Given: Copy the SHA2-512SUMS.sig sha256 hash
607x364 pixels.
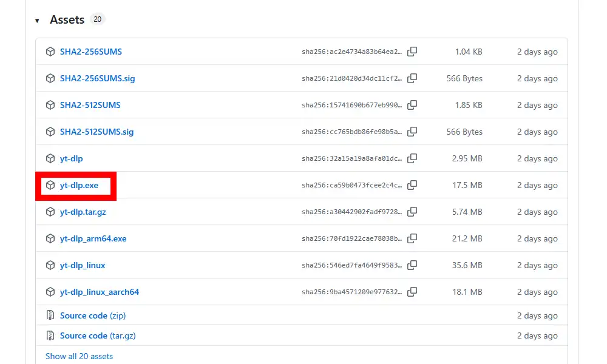Looking at the screenshot, I should coord(412,132).
